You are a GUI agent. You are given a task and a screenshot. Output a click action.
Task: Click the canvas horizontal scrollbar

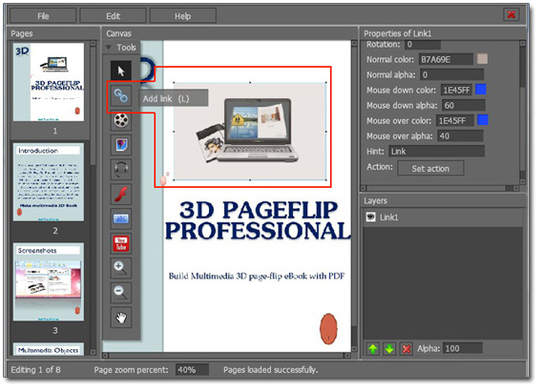pyautogui.click(x=227, y=355)
